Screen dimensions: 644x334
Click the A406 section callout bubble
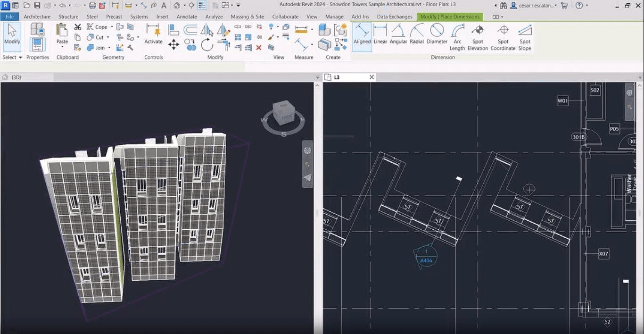[x=426, y=257]
